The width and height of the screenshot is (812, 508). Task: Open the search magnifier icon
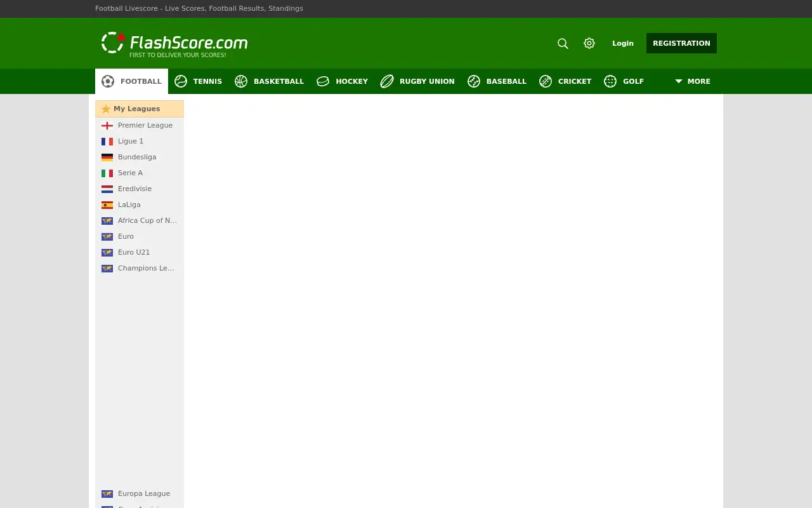click(x=563, y=43)
